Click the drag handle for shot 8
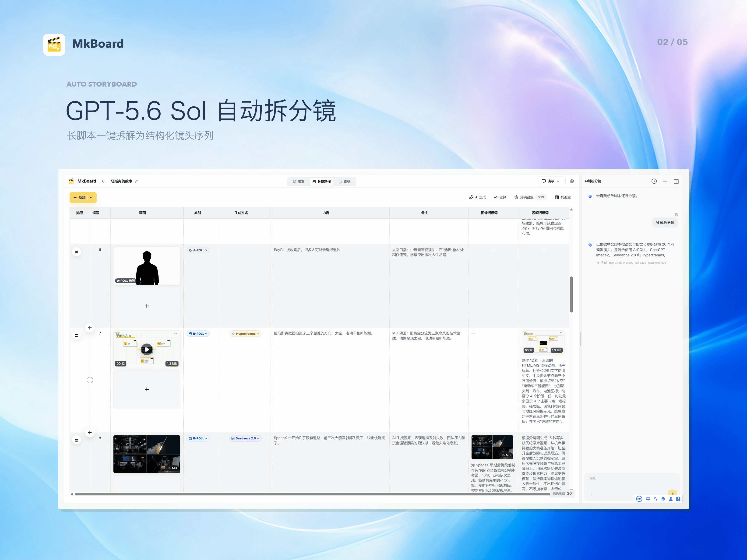The height and width of the screenshot is (560, 747). click(77, 440)
